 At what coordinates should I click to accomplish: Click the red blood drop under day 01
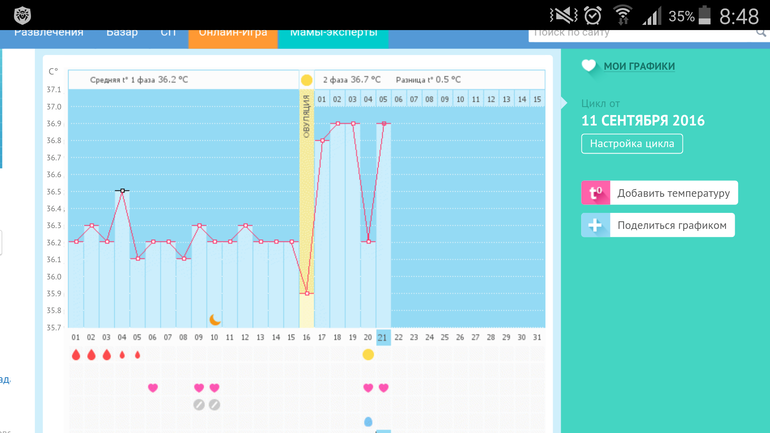click(x=76, y=355)
